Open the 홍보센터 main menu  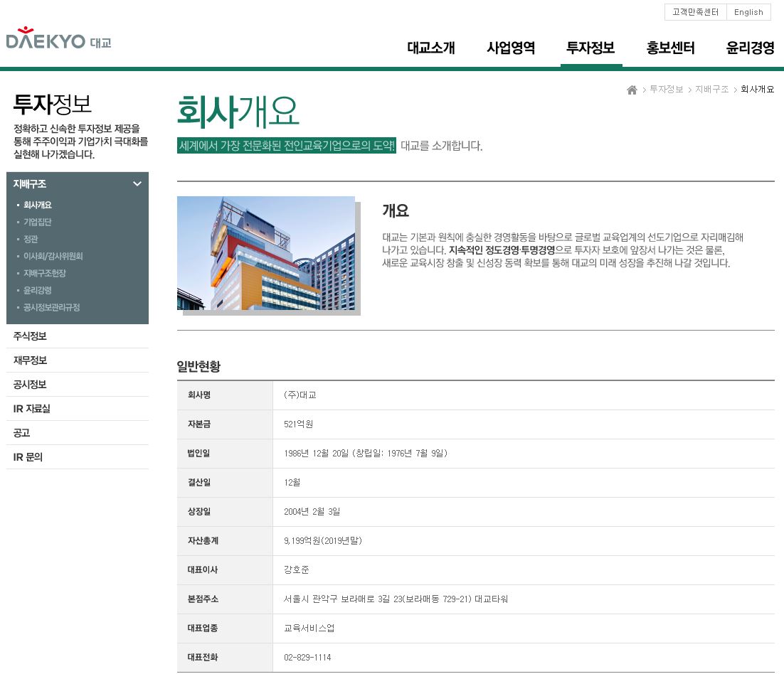[670, 48]
